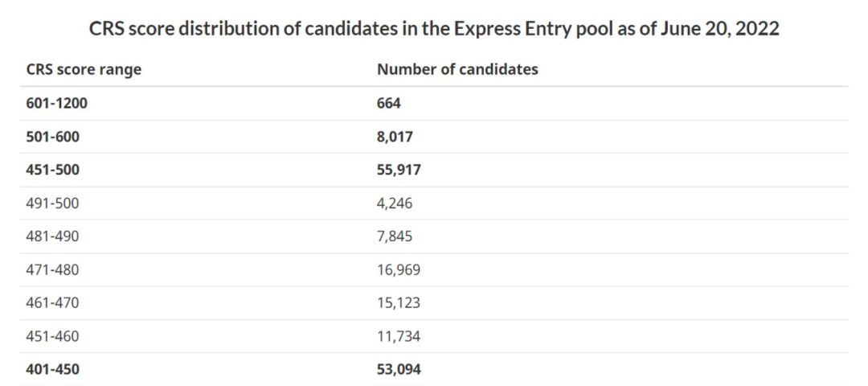Click the table title about CRS score distribution

click(x=434, y=28)
